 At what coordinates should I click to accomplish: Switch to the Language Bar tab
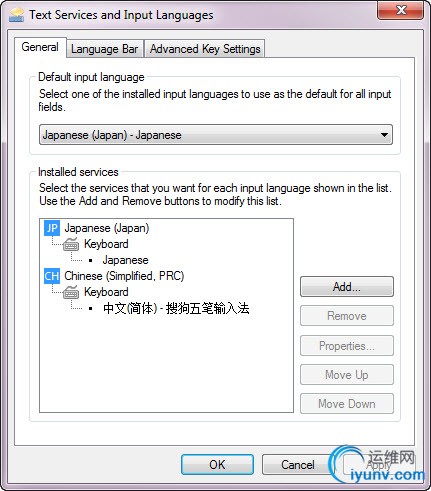point(105,49)
